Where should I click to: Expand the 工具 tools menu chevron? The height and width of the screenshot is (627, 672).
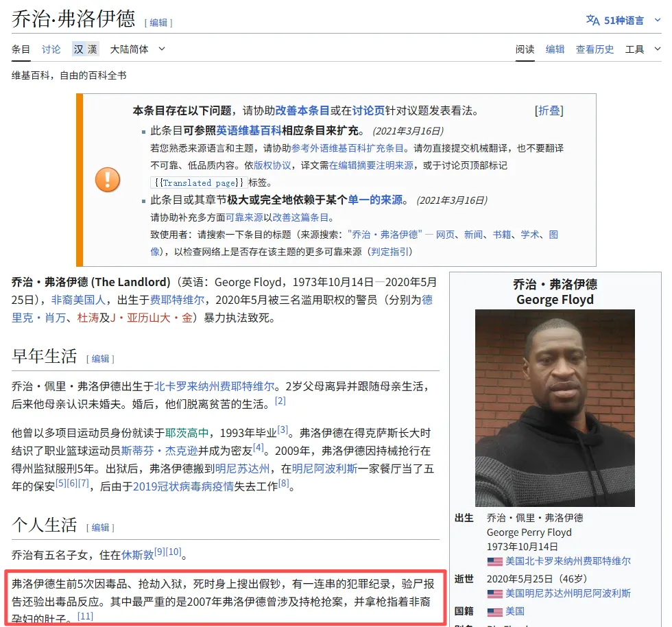tap(656, 49)
